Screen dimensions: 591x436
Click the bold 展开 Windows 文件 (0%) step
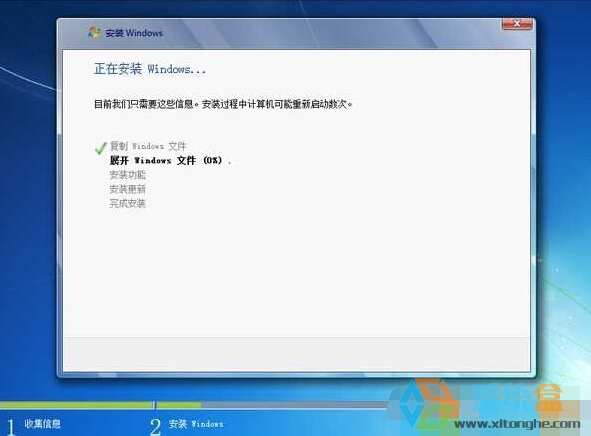[x=166, y=161]
